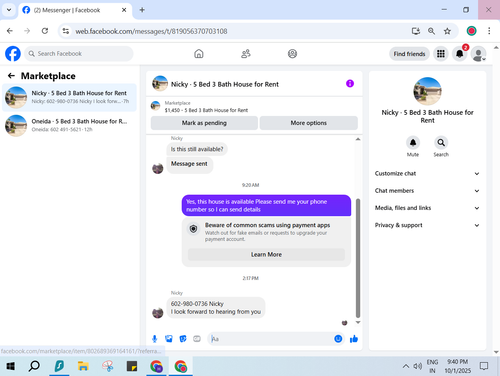Screen dimensions: 500x376
Task: Open tab search dropdown arrow
Action: click(x=9, y=10)
